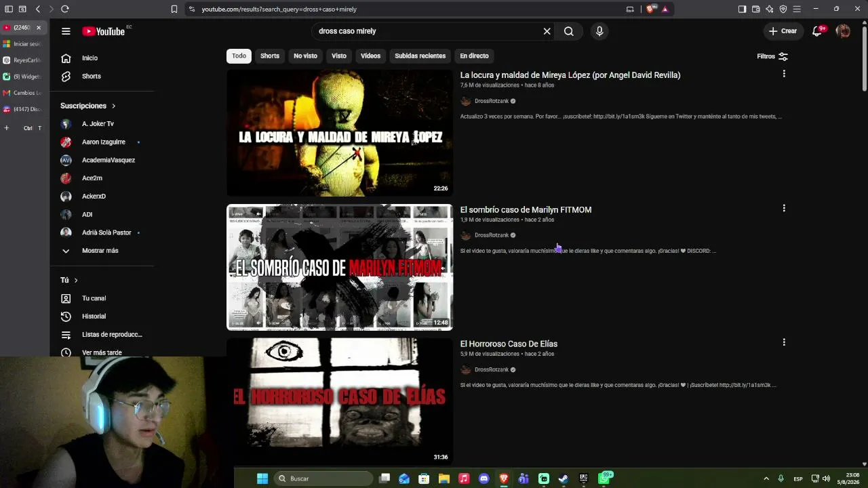
Task: Open the Brave main menu
Action: click(x=797, y=9)
